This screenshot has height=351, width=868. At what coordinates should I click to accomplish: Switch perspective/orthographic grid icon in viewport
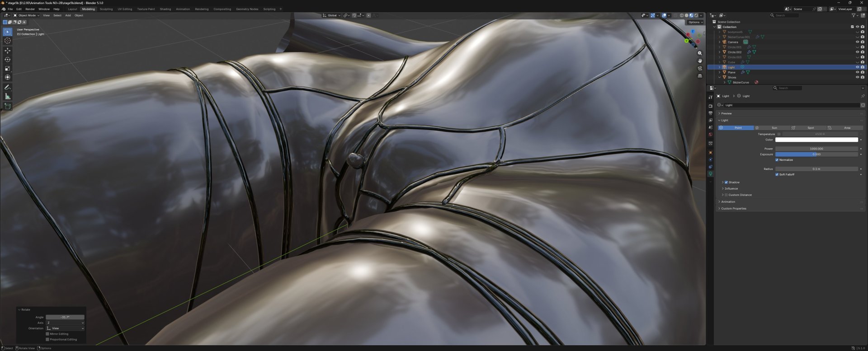tap(700, 76)
